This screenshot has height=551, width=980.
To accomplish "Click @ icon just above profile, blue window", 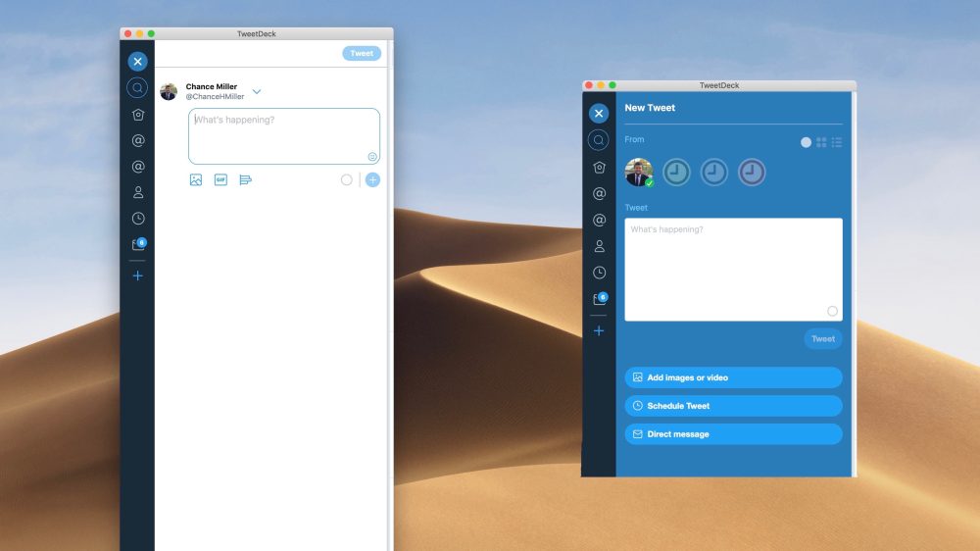I will pos(600,221).
